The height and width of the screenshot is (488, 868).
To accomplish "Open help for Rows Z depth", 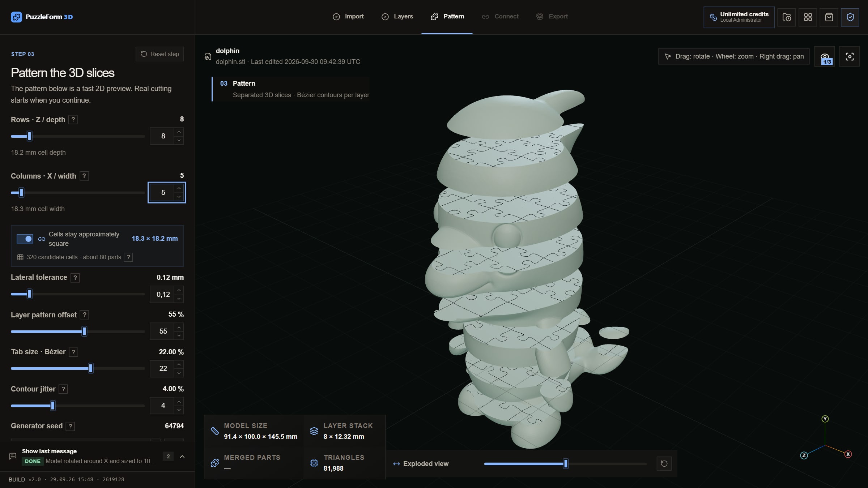I will (x=73, y=120).
